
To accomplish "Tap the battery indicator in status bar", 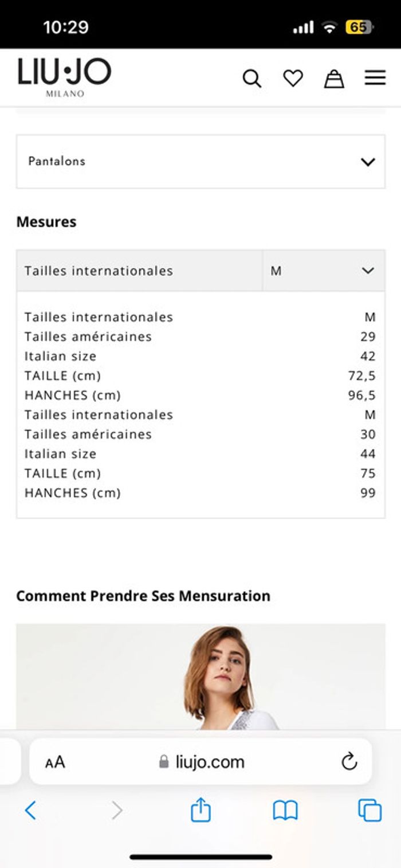I will coord(359,27).
